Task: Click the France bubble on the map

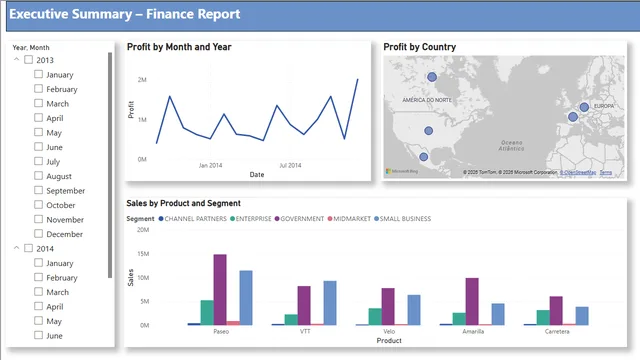Action: 573,117
